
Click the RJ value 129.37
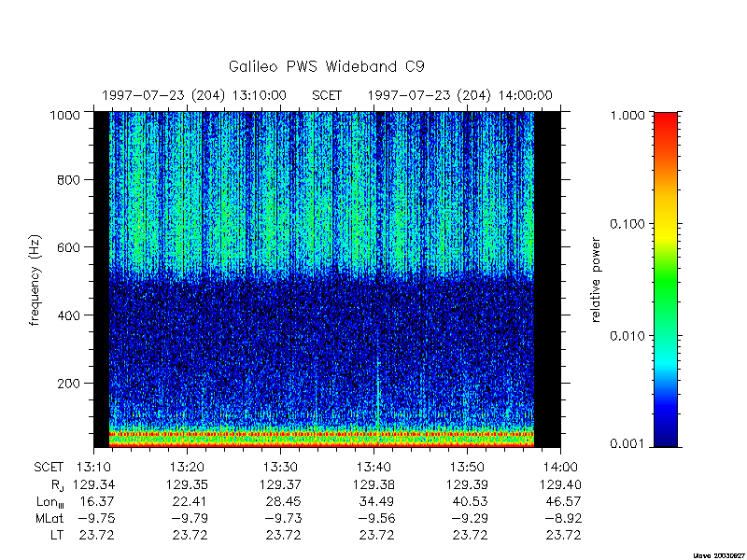(x=280, y=484)
